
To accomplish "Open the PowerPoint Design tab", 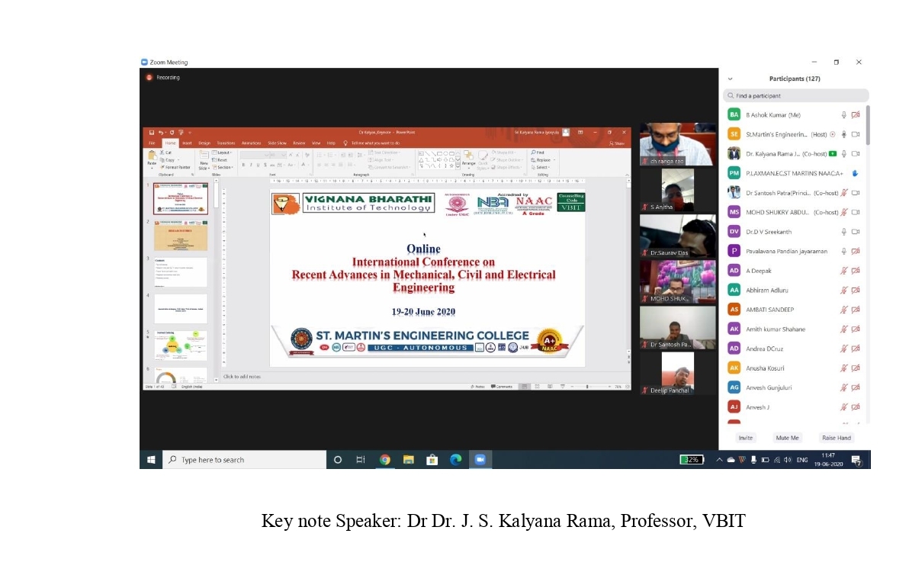I will pyautogui.click(x=204, y=143).
